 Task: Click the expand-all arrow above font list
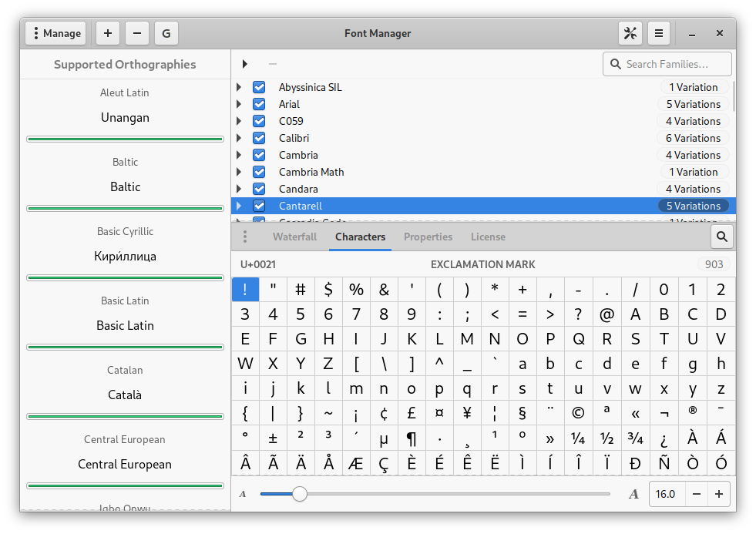tap(245, 64)
